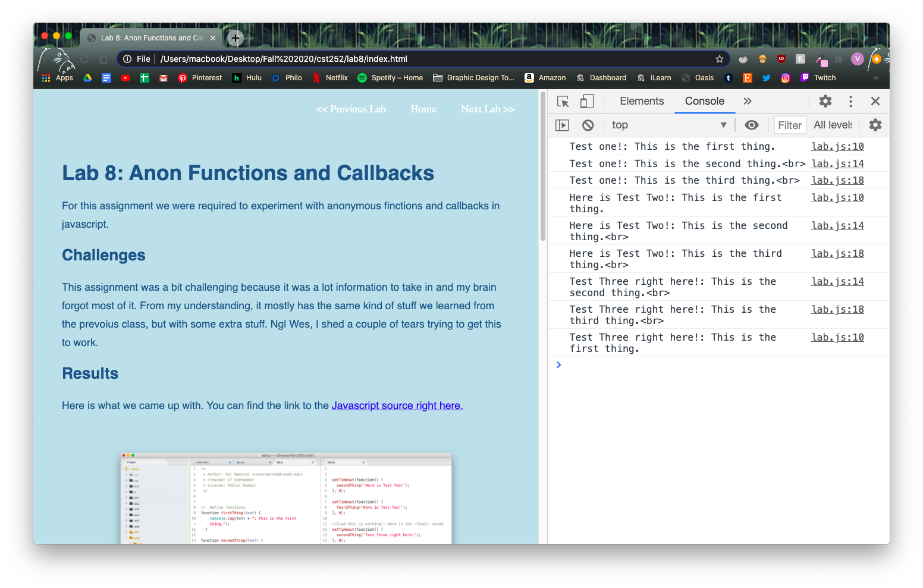Open the Gmail bookmark icon
Screen dimensions: 923x588
pos(163,78)
